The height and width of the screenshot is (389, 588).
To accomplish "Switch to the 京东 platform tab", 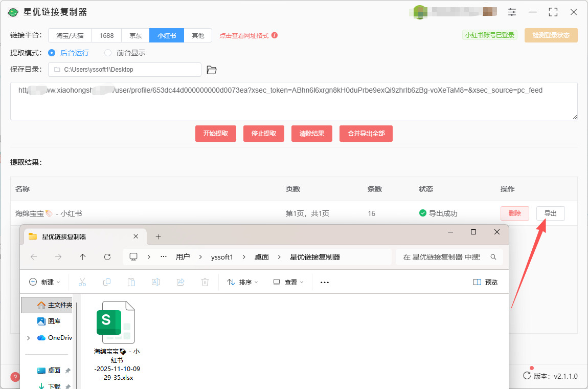I will click(135, 36).
